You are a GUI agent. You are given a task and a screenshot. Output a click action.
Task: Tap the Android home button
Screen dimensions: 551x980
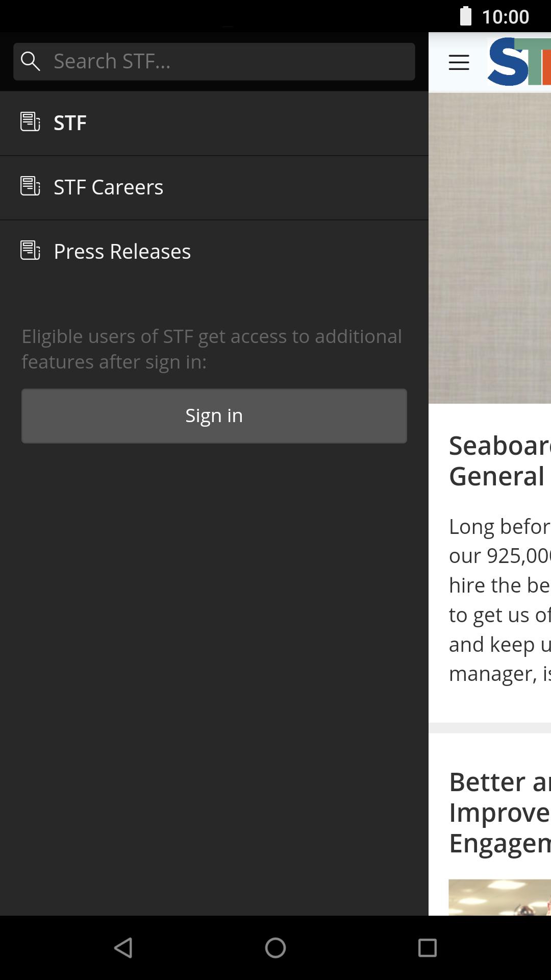tap(275, 948)
